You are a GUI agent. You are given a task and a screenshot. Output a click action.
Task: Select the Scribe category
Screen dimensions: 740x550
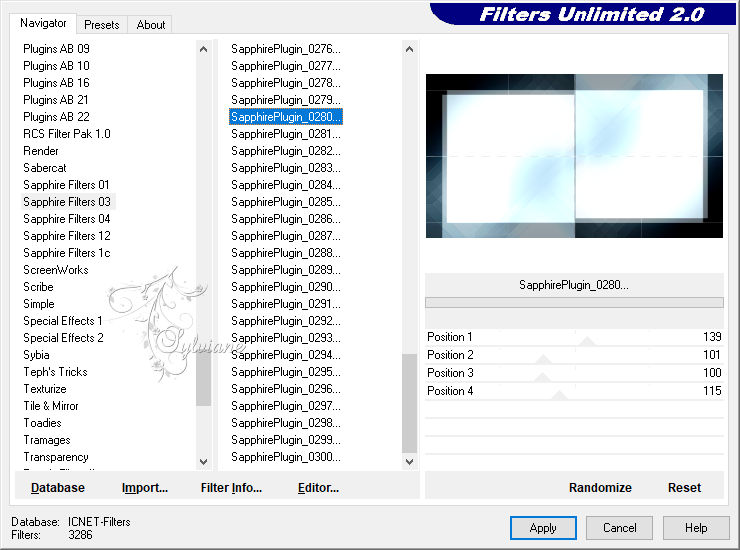pyautogui.click(x=38, y=287)
